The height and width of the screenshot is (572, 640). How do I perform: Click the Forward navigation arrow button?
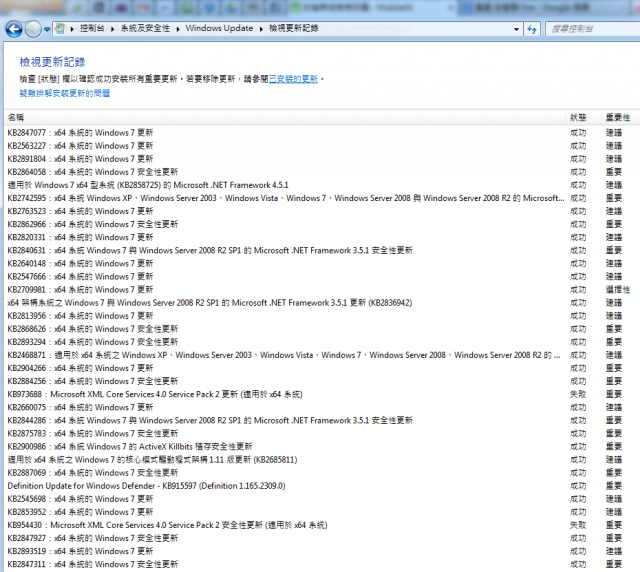[x=33, y=29]
